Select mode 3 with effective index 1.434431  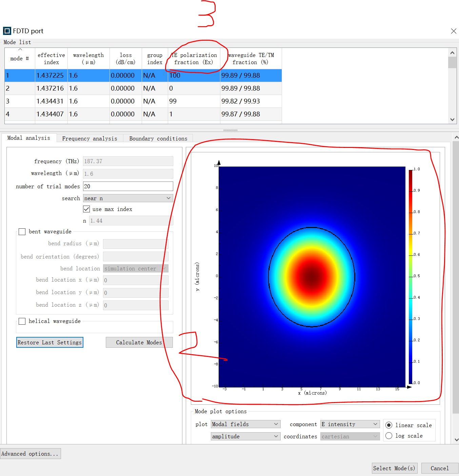point(143,101)
